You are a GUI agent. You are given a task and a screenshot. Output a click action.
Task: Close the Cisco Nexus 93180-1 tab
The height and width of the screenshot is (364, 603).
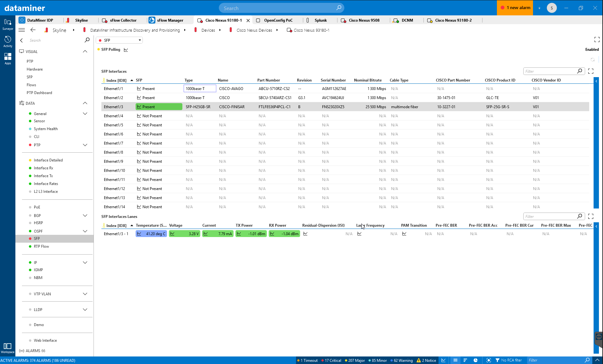click(248, 20)
